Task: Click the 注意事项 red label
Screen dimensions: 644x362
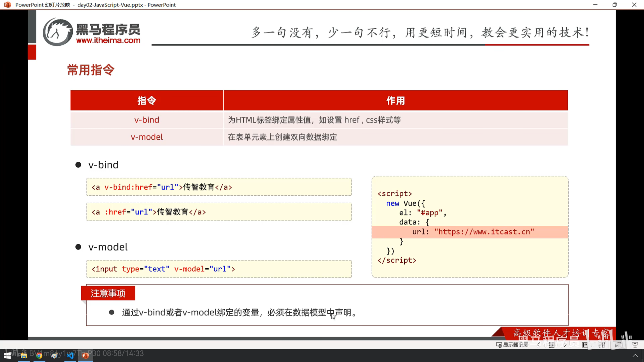Action: tap(108, 293)
